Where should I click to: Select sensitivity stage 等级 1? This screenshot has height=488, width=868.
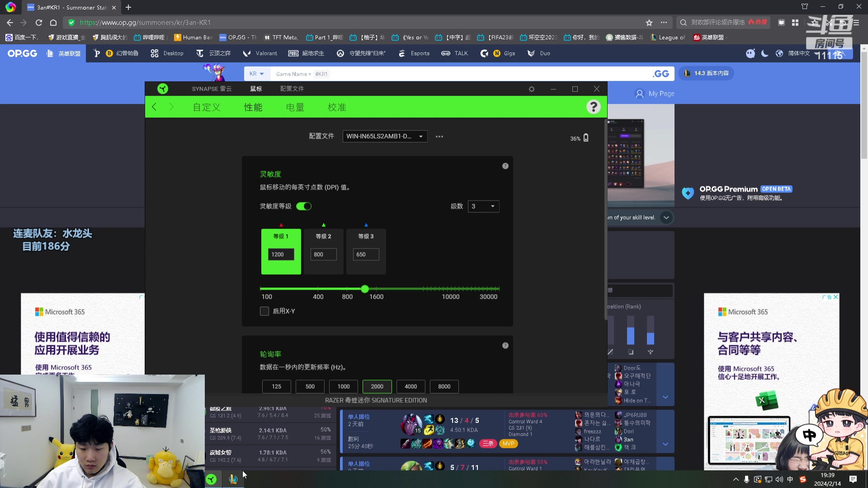[x=281, y=251]
